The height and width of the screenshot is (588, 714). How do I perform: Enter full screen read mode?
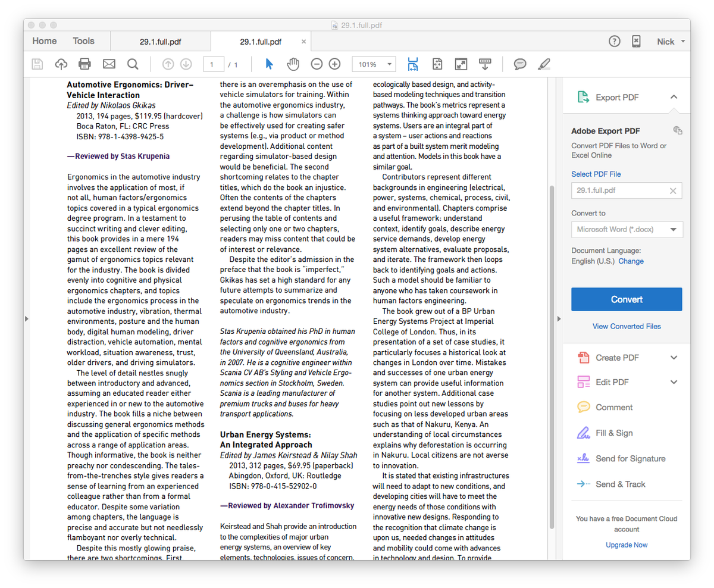pos(461,64)
